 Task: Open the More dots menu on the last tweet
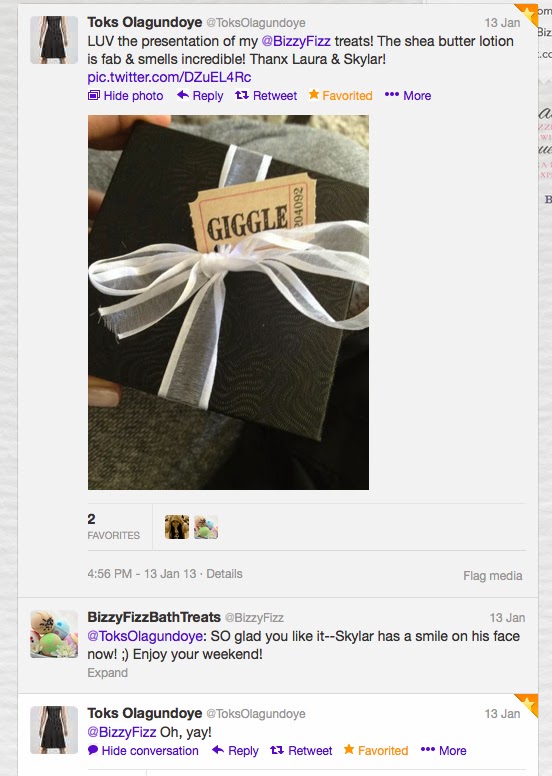pyautogui.click(x=427, y=749)
